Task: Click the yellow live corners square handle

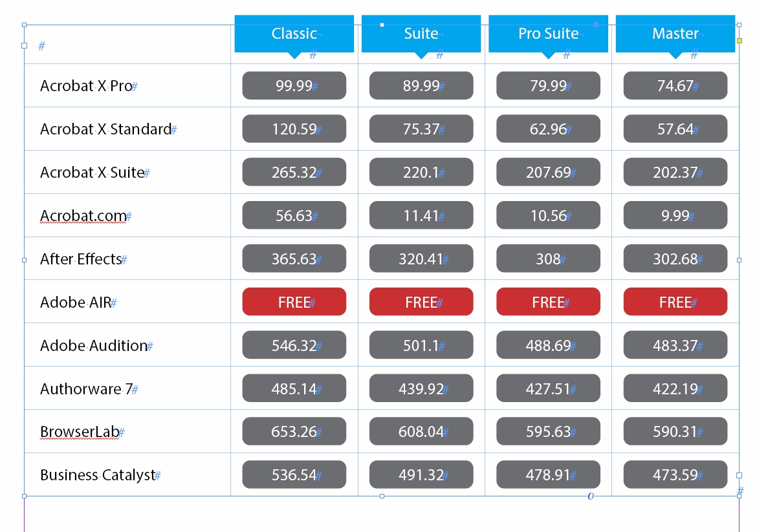Action: tap(740, 41)
